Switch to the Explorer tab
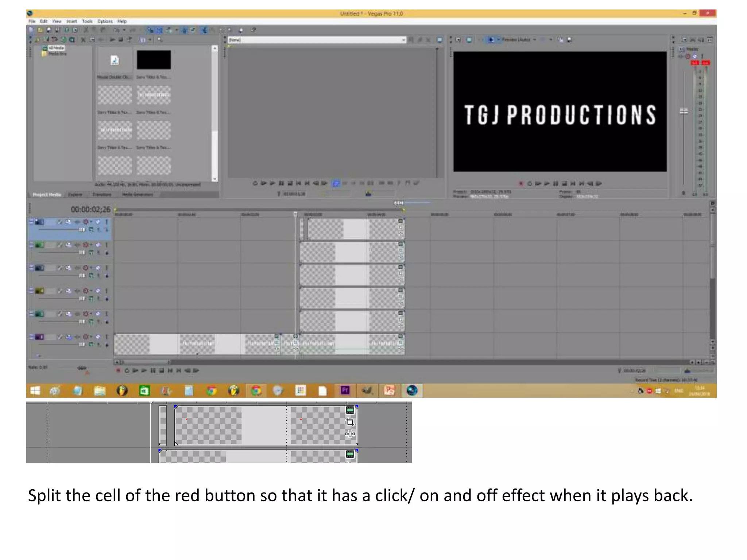 (76, 194)
